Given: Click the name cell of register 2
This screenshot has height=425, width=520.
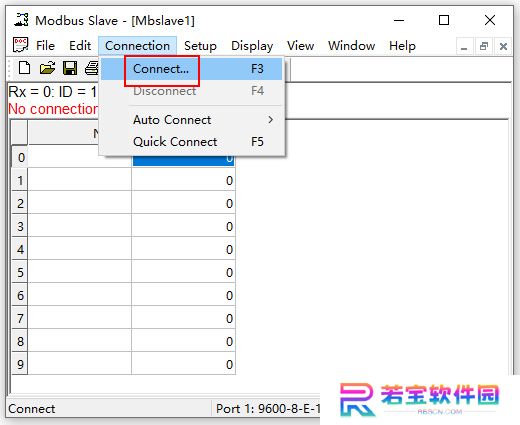Looking at the screenshot, I should point(80,203).
